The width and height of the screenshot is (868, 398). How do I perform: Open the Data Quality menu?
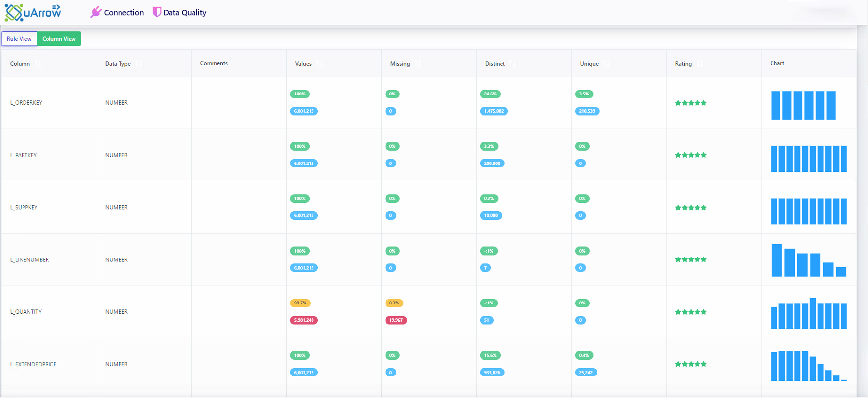click(x=185, y=13)
